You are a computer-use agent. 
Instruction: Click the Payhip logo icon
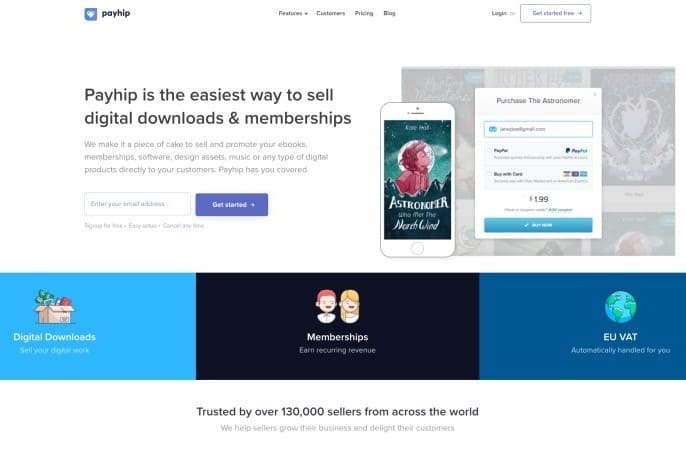point(91,14)
